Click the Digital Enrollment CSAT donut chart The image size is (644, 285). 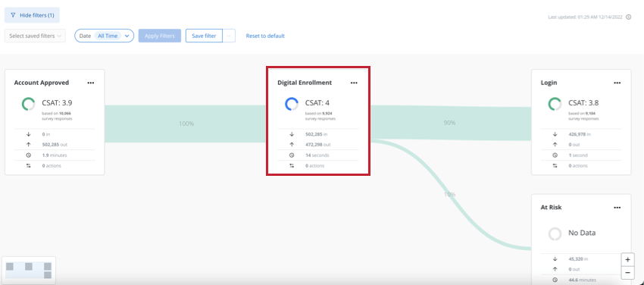(292, 104)
